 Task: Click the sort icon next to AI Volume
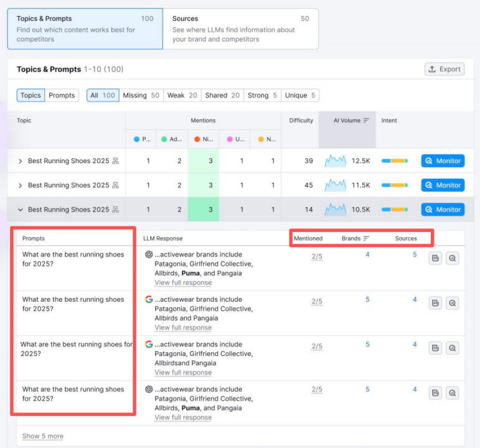coord(367,121)
